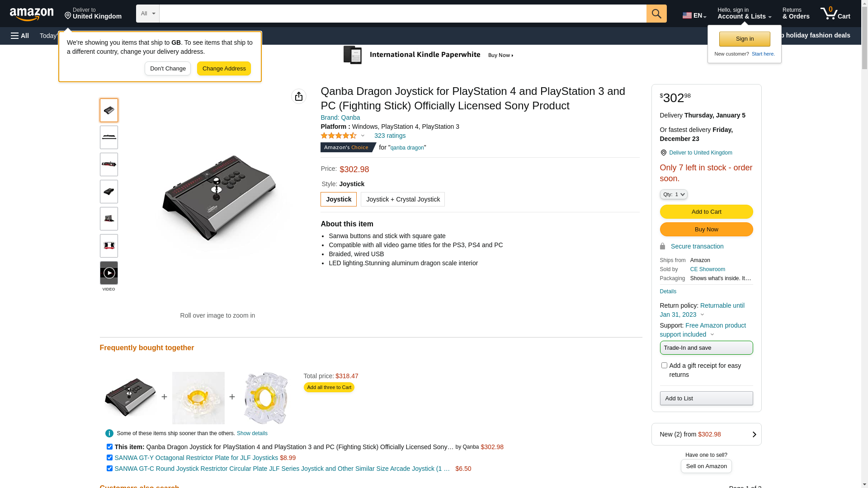Screen dimensions: 868x488
Task: Click the share icon on product image
Action: pyautogui.click(x=299, y=96)
